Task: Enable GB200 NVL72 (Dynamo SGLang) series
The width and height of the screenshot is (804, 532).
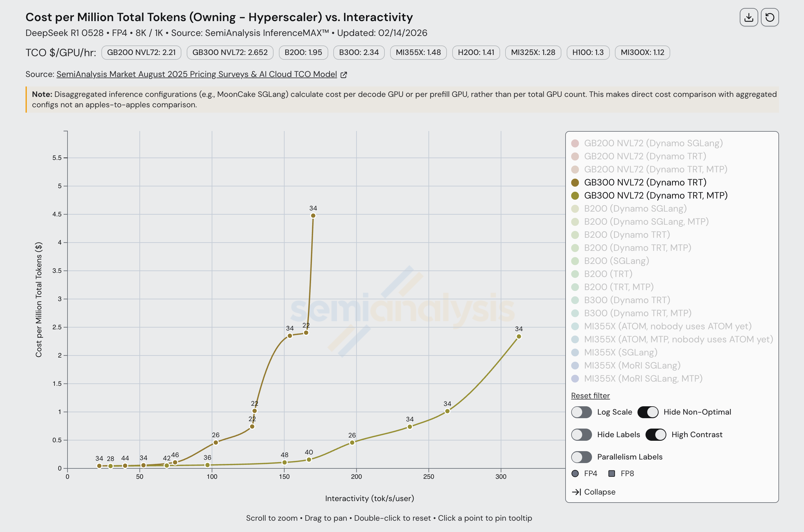Action: pos(653,143)
